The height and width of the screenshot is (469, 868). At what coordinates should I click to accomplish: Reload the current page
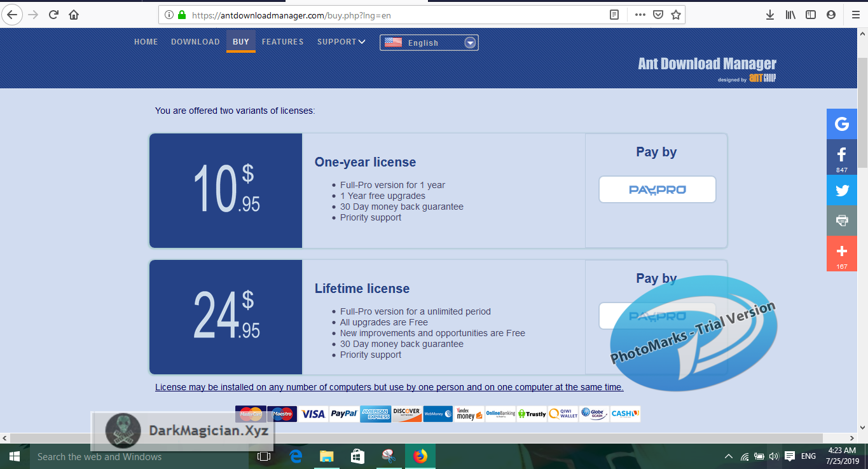(x=53, y=14)
